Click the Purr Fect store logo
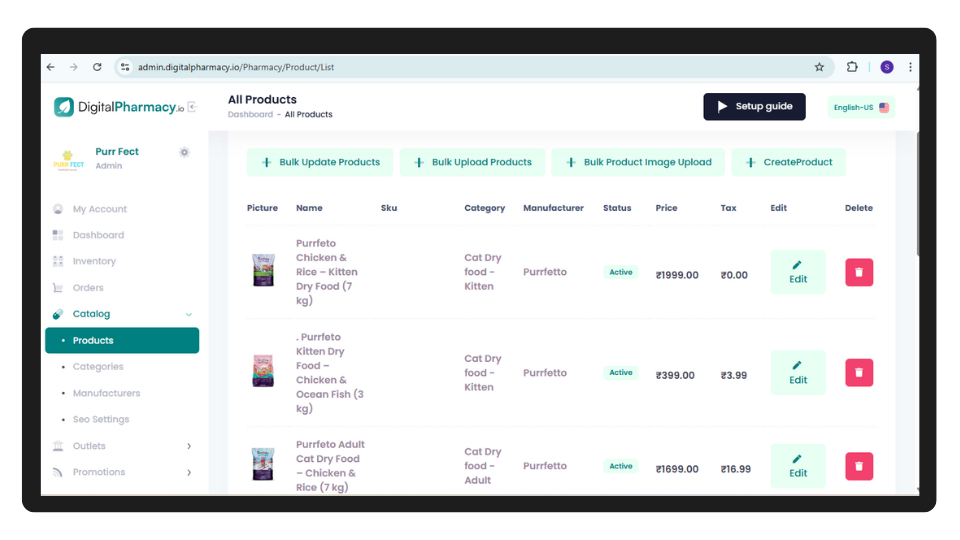Screen dimensions: 960x540 (69, 160)
